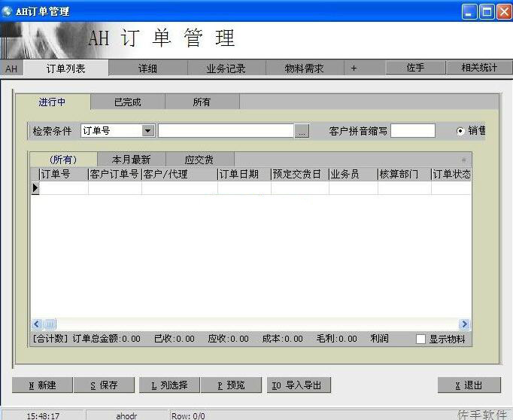The width and height of the screenshot is (513, 420).
Task: Maximize the AH订单管理 window
Action: [487, 12]
